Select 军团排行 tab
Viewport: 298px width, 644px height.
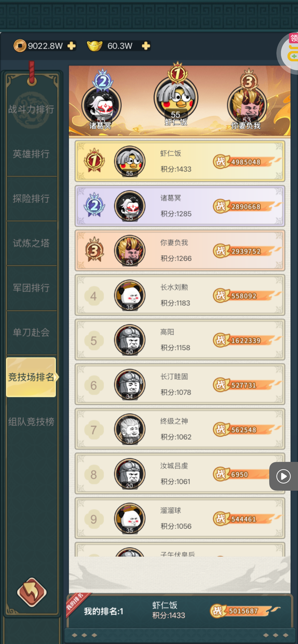32,288
